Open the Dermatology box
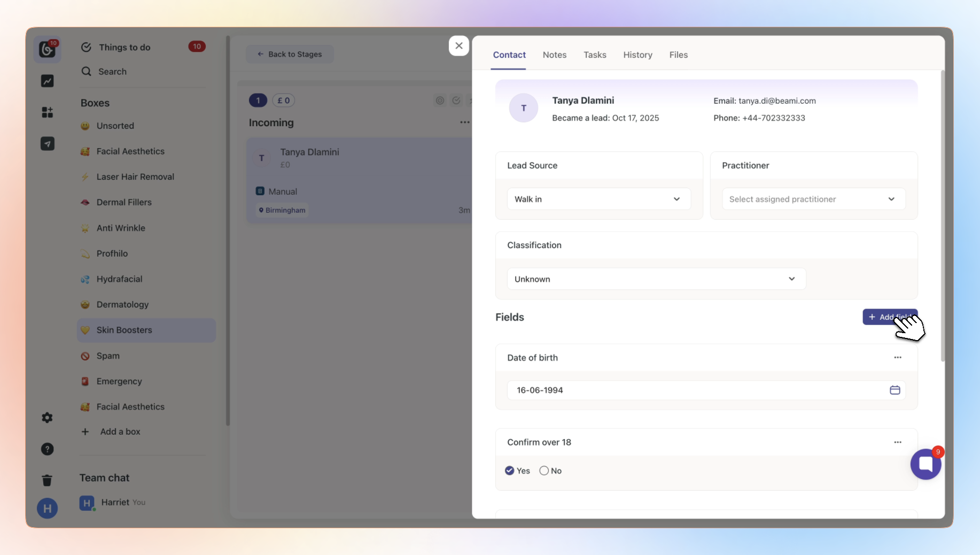This screenshot has height=555, width=980. pos(146,305)
